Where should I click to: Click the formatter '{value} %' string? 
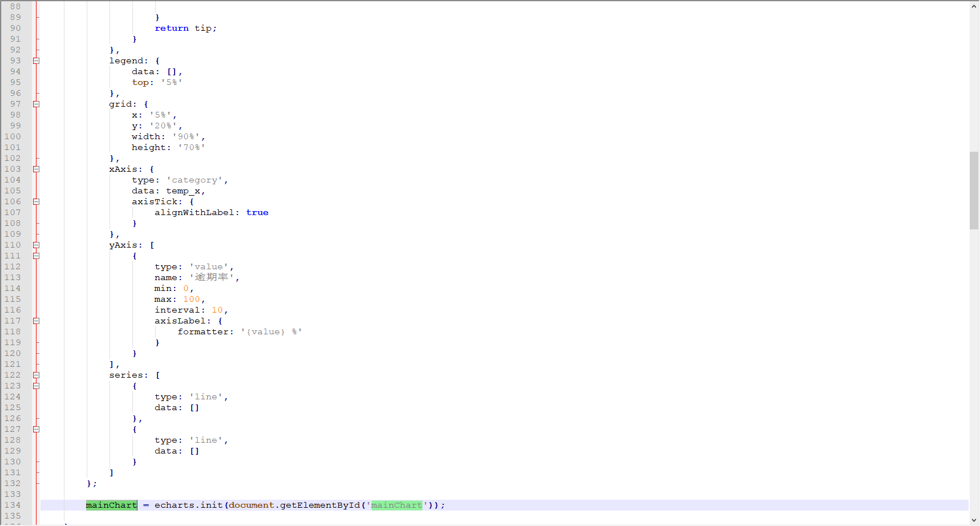click(272, 331)
